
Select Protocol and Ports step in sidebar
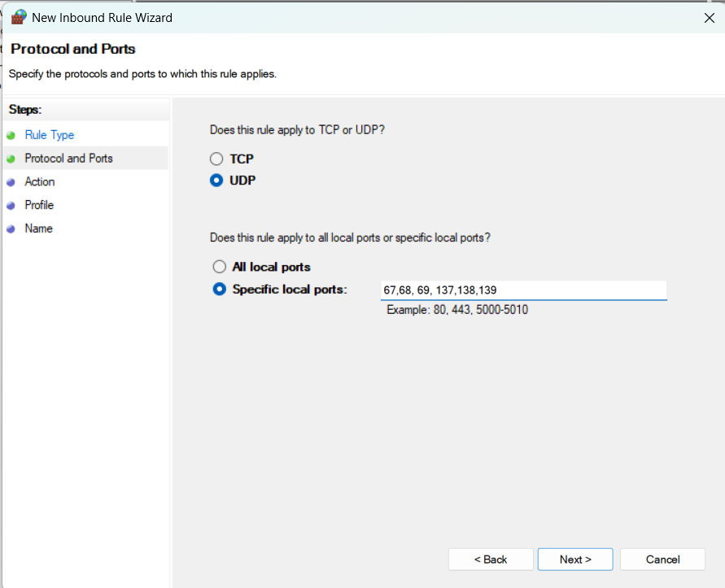pos(68,159)
